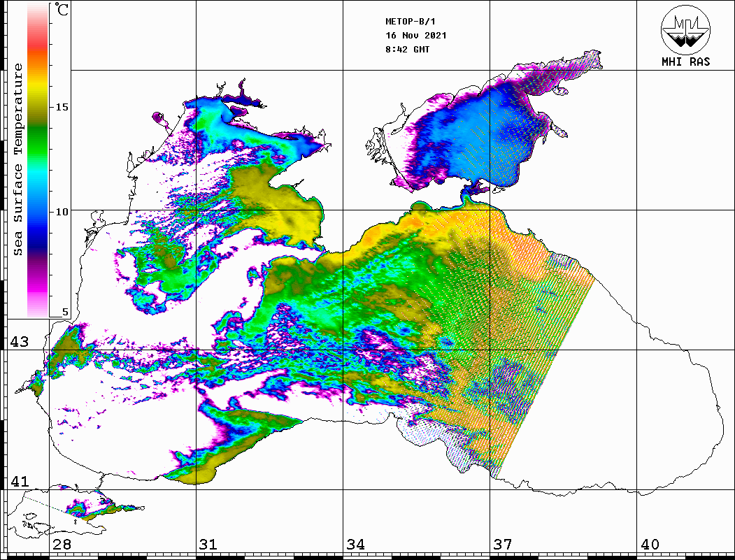Click latitude label '43'

pyautogui.click(x=20, y=342)
